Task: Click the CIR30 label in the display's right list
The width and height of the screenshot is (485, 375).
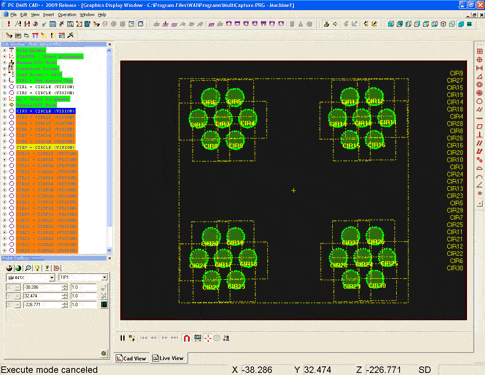Action: tap(455, 268)
